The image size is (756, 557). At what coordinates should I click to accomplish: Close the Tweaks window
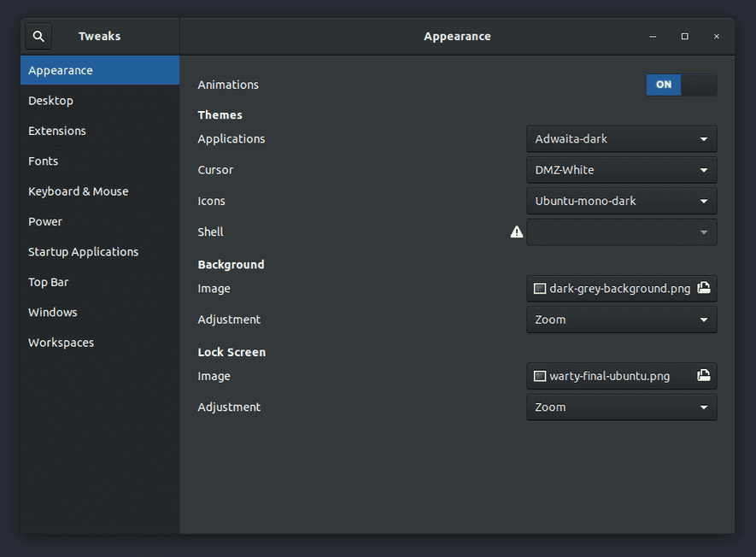click(717, 37)
